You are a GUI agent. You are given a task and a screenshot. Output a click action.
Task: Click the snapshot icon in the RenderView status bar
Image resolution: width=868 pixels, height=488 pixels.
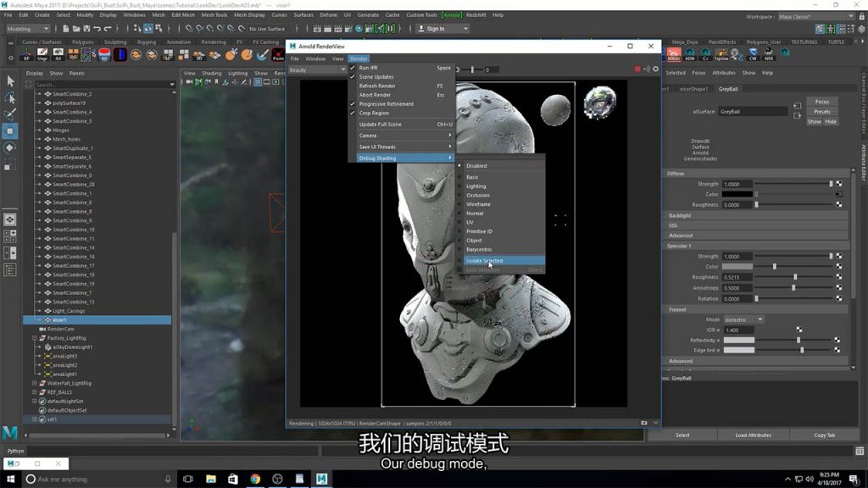tap(644, 424)
